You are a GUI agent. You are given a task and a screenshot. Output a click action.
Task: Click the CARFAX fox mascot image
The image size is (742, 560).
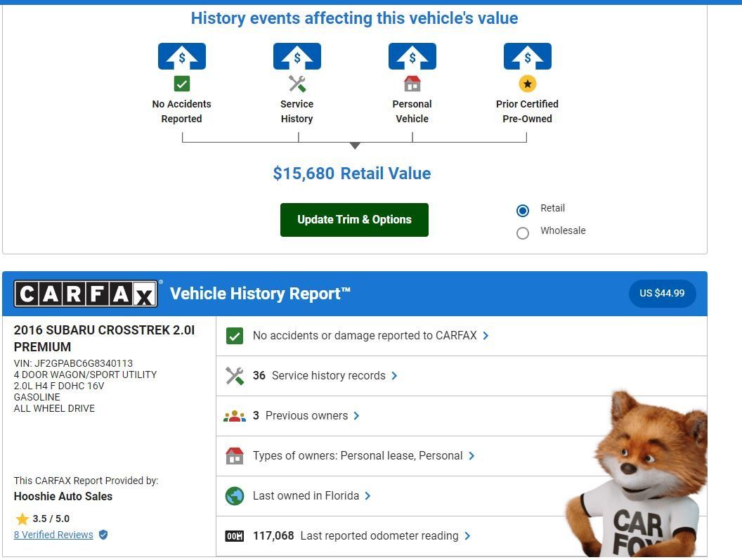tap(637, 474)
